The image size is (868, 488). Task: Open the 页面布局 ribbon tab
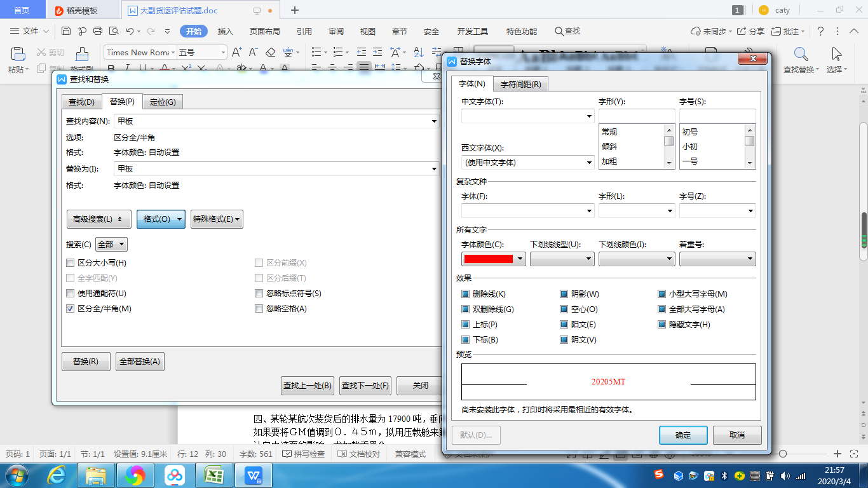pos(264,31)
